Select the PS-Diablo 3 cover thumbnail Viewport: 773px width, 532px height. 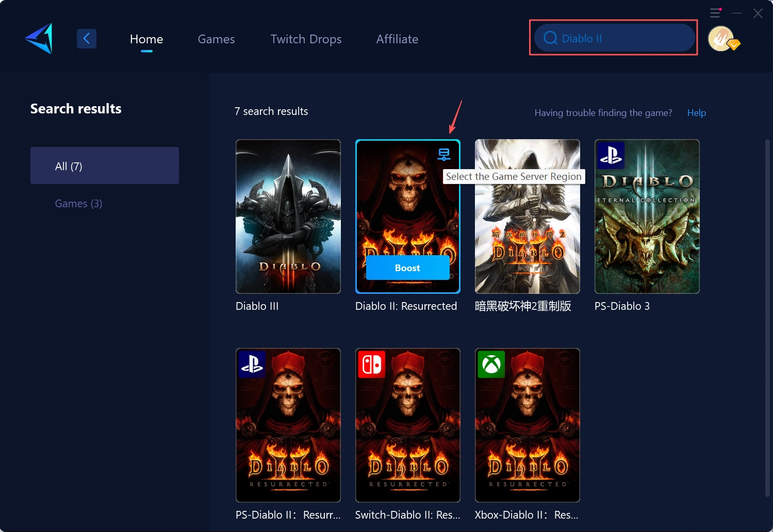[x=647, y=217]
